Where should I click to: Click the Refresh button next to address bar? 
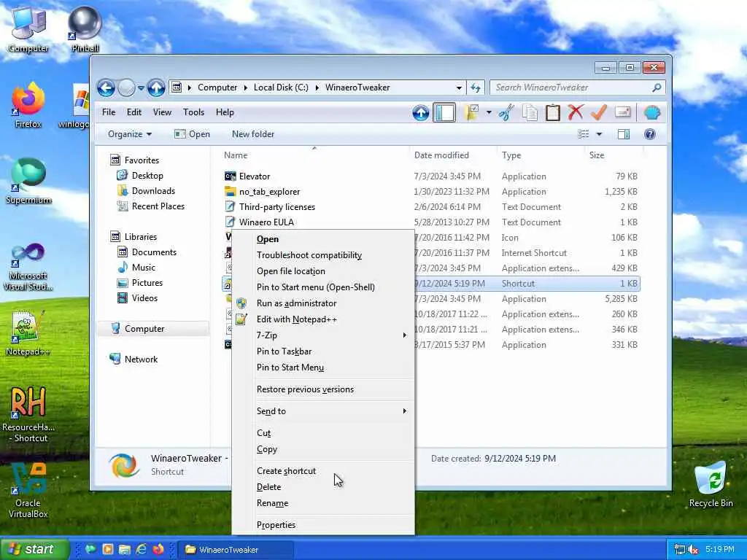(476, 87)
